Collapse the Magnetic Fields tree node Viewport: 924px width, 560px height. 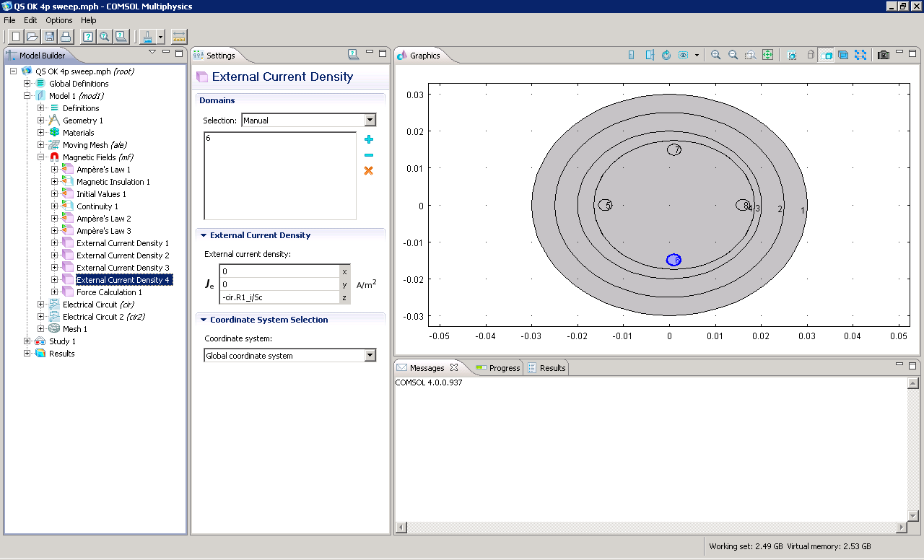[41, 157]
